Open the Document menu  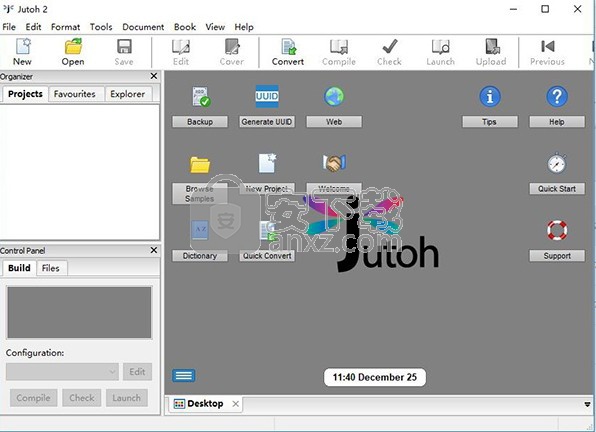(143, 27)
